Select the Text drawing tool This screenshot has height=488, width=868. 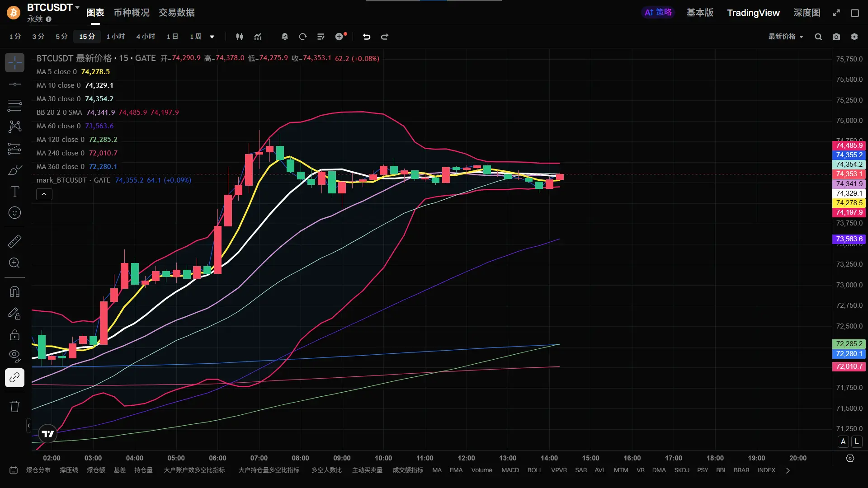click(x=14, y=192)
